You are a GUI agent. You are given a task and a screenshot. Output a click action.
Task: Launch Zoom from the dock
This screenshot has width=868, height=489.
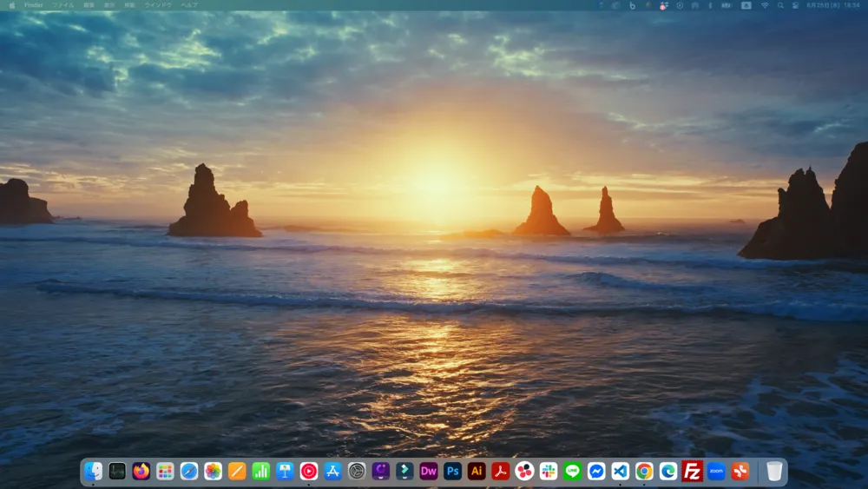tap(716, 471)
